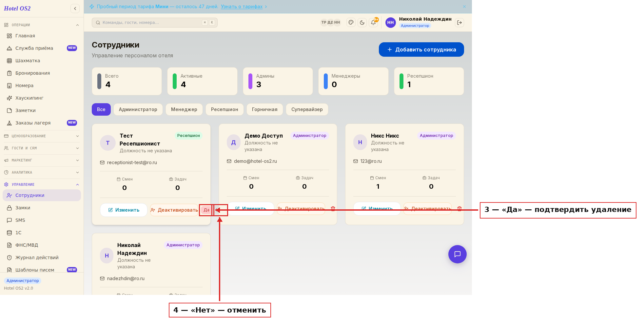
Task: Open Номера in sidebar
Action: coord(42,86)
